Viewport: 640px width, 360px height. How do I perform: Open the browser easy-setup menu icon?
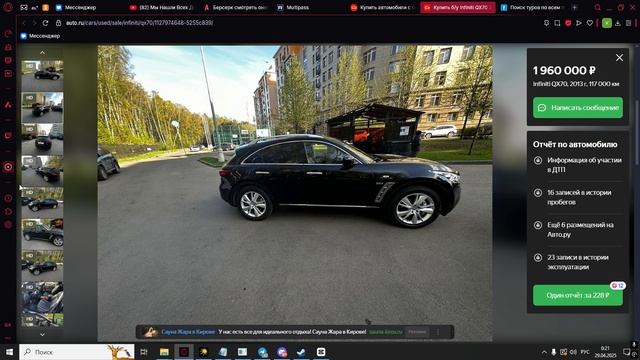click(629, 23)
